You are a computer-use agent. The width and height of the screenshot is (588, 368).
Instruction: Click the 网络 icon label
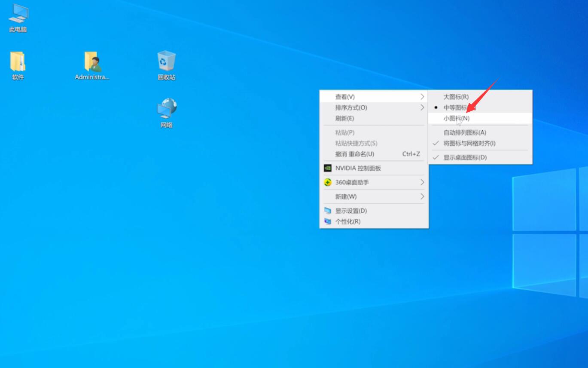(167, 125)
